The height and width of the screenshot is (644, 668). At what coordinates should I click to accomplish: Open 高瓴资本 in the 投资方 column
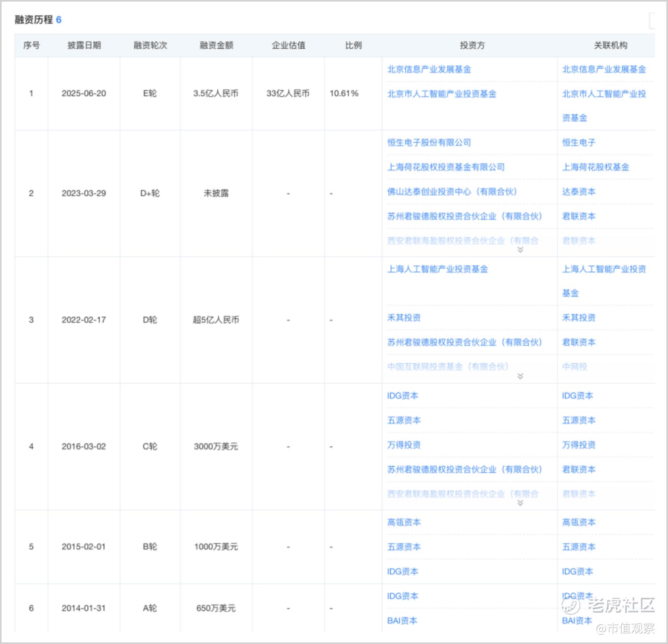pos(404,522)
